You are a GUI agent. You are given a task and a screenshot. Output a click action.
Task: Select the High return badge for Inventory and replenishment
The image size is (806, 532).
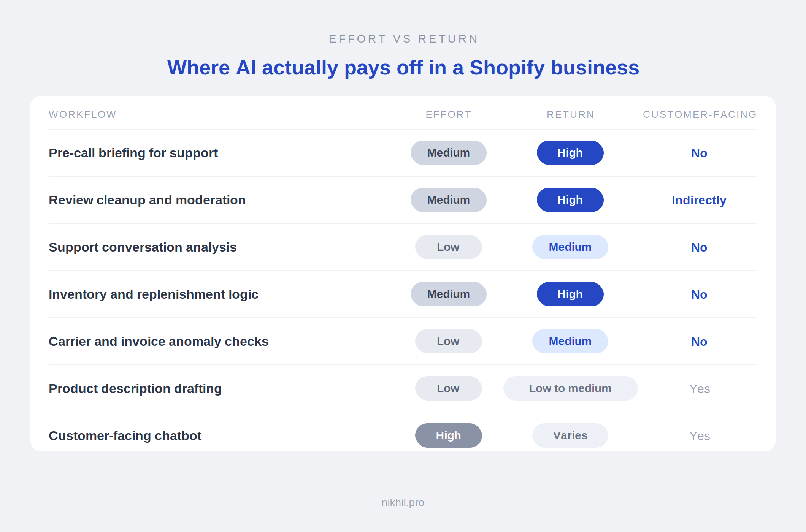tap(570, 294)
